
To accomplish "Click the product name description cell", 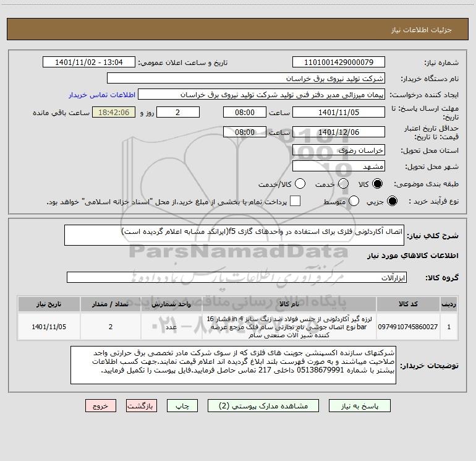I will (x=289, y=327).
